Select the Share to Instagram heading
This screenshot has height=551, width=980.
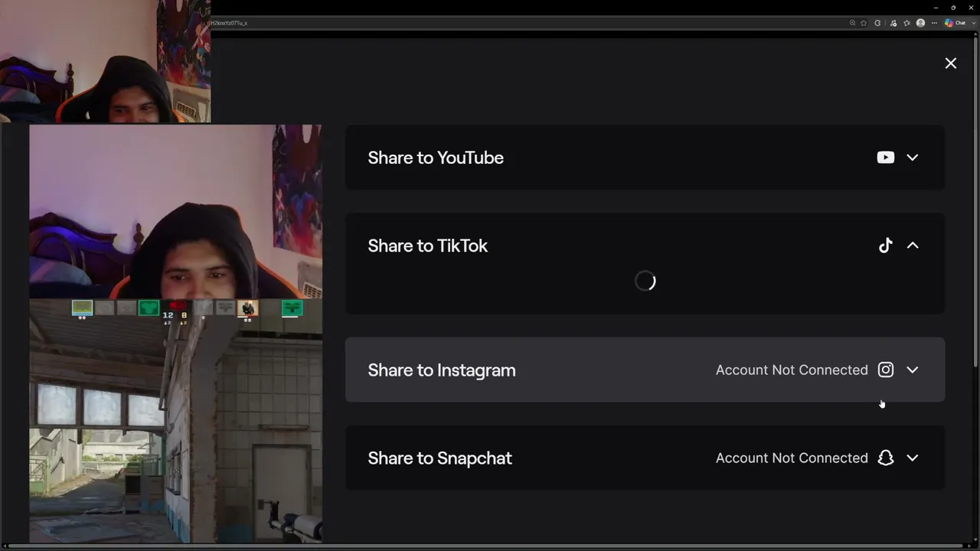tap(442, 370)
